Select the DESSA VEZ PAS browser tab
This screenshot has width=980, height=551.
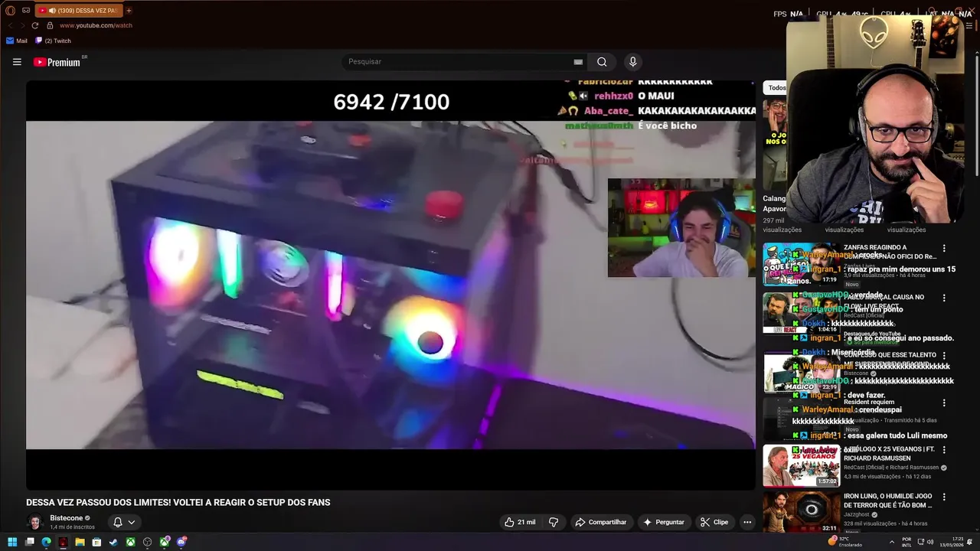pos(78,11)
